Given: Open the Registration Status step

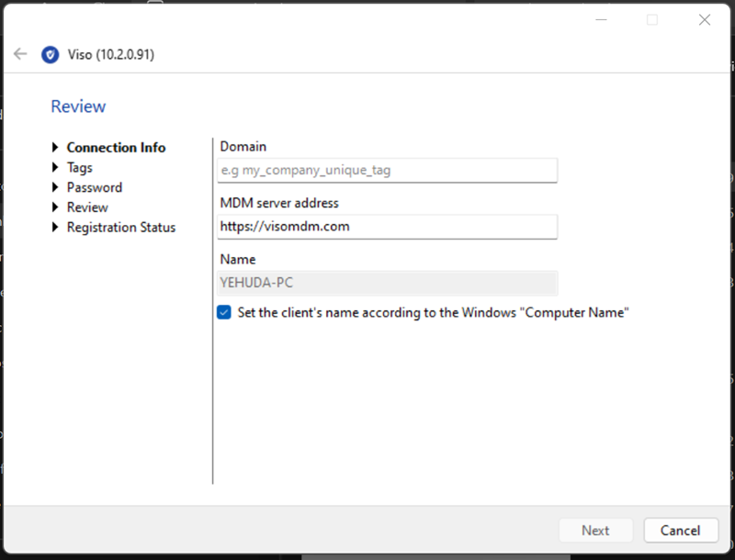Looking at the screenshot, I should click(121, 228).
